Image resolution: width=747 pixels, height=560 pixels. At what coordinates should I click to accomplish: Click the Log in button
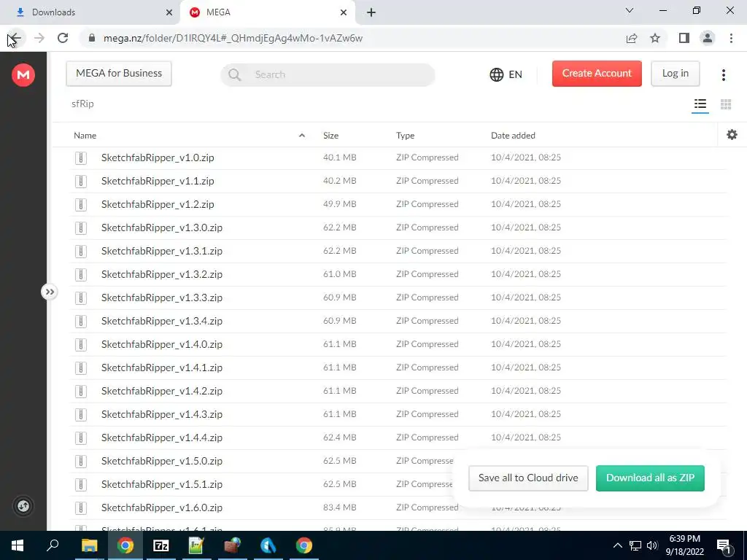tap(675, 74)
